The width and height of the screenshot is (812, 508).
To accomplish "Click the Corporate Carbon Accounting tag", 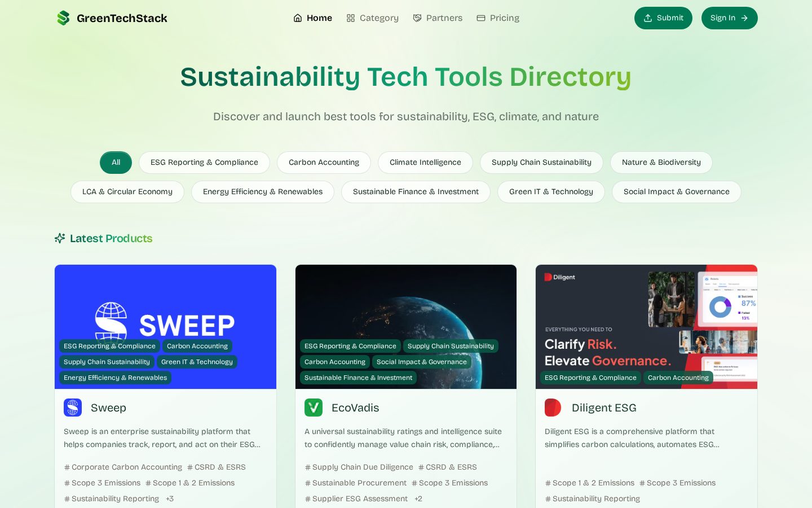I will pyautogui.click(x=123, y=467).
